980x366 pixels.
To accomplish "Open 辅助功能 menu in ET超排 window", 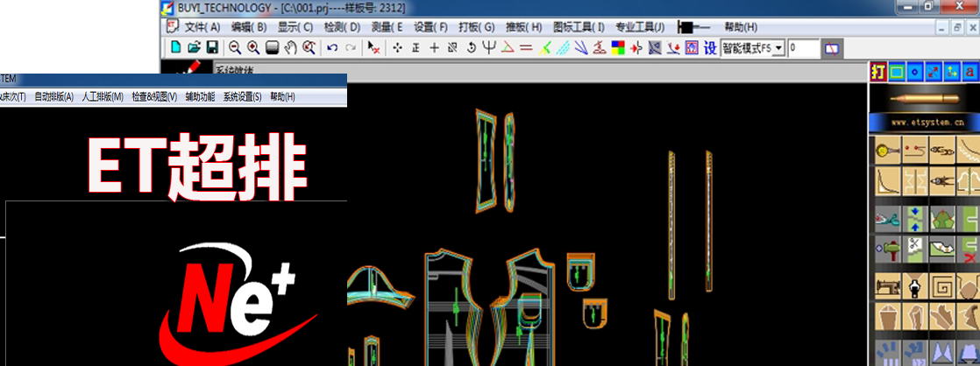I will 200,97.
